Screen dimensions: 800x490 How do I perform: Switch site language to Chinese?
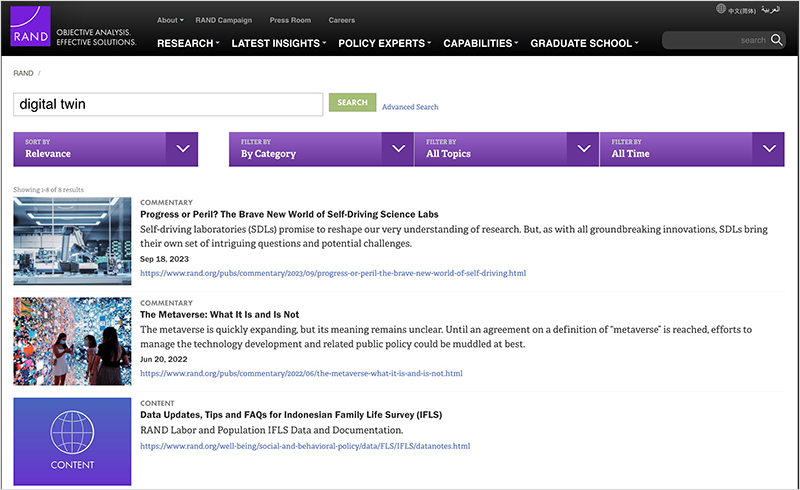pos(742,11)
